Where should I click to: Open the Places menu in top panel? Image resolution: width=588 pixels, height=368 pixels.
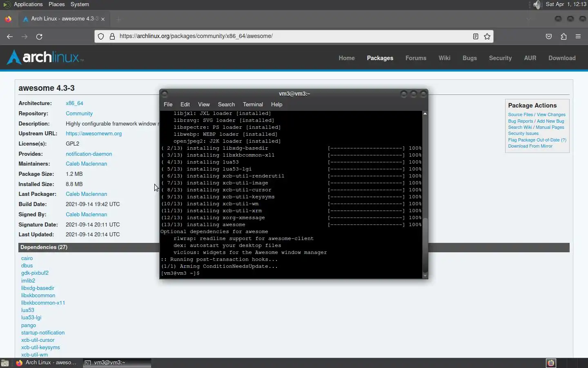[56, 4]
